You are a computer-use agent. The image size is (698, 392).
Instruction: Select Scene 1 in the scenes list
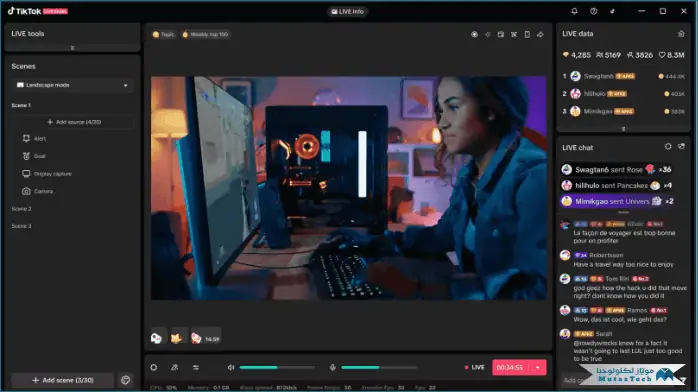[21, 105]
